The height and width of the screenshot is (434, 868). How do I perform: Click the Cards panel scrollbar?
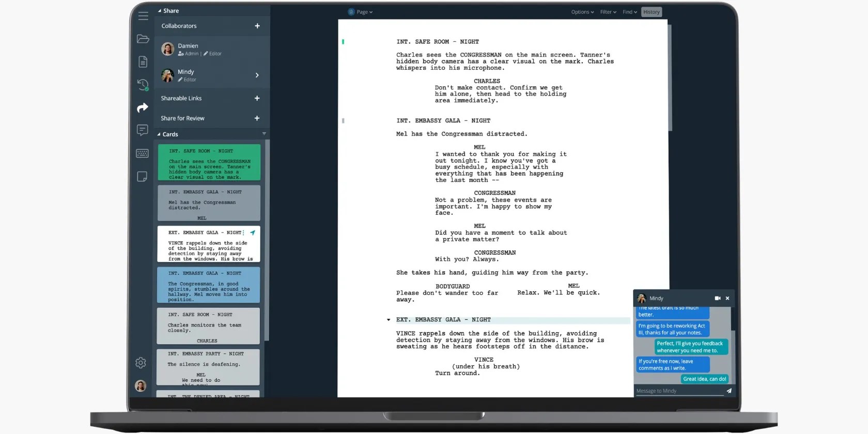(267, 240)
